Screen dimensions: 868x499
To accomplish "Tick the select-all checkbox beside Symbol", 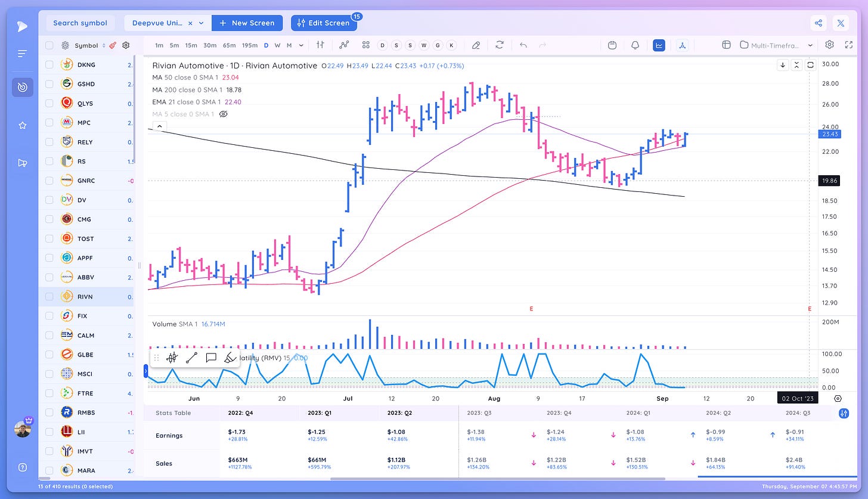I will pyautogui.click(x=49, y=45).
